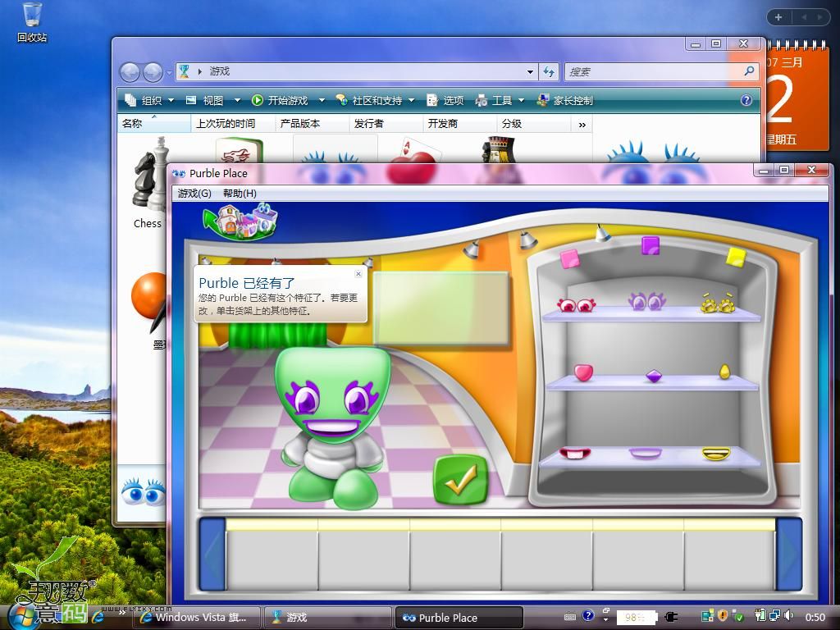
Task: Click the network computers tray icon
Action: click(x=774, y=615)
